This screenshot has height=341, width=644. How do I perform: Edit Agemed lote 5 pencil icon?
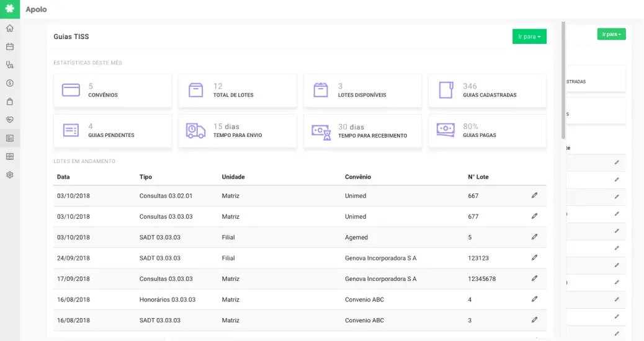click(x=534, y=237)
